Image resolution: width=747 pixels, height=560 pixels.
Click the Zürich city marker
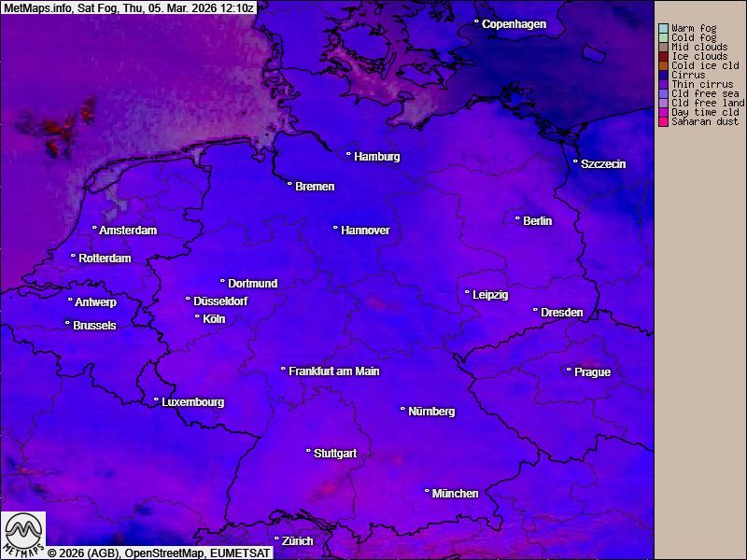276,539
